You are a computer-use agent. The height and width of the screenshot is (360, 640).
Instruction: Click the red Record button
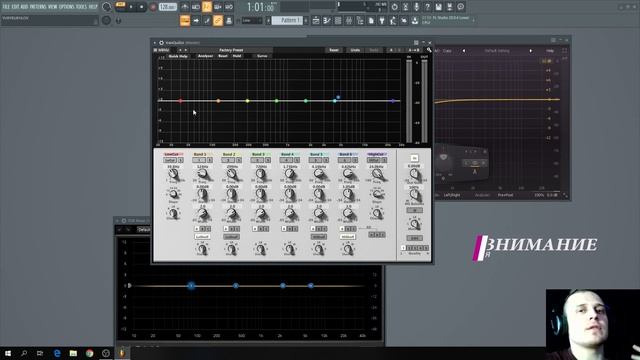click(x=153, y=7)
